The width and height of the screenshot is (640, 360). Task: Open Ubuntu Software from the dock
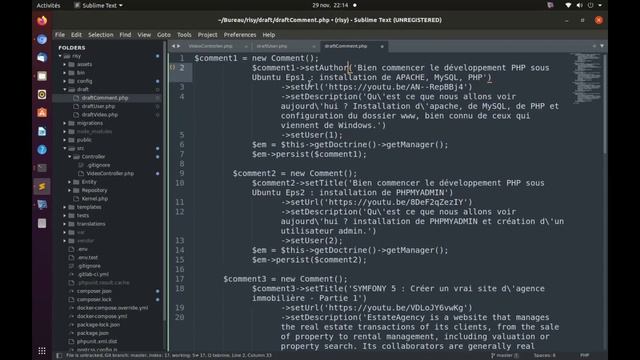[x=42, y=113]
